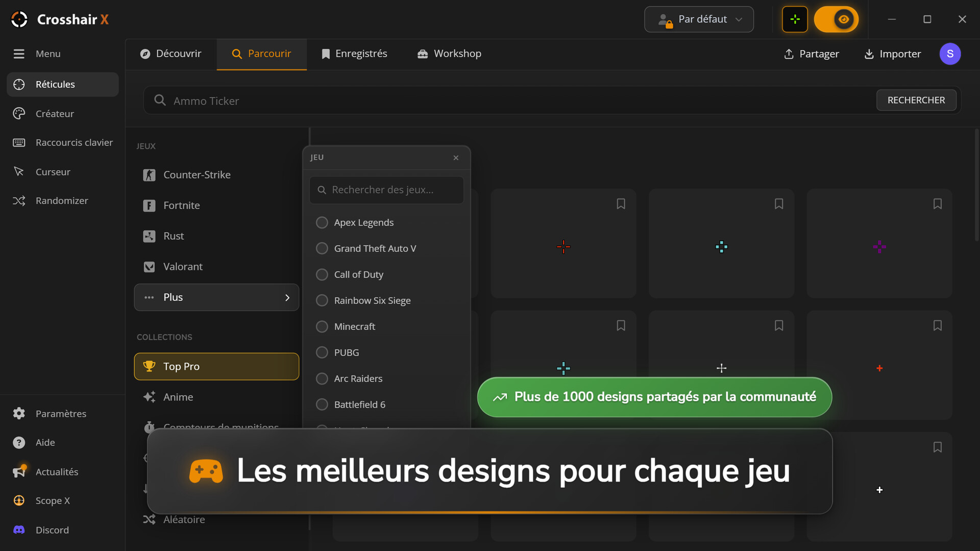This screenshot has width=980, height=551.
Task: Open the Top Pro collection
Action: [216, 366]
